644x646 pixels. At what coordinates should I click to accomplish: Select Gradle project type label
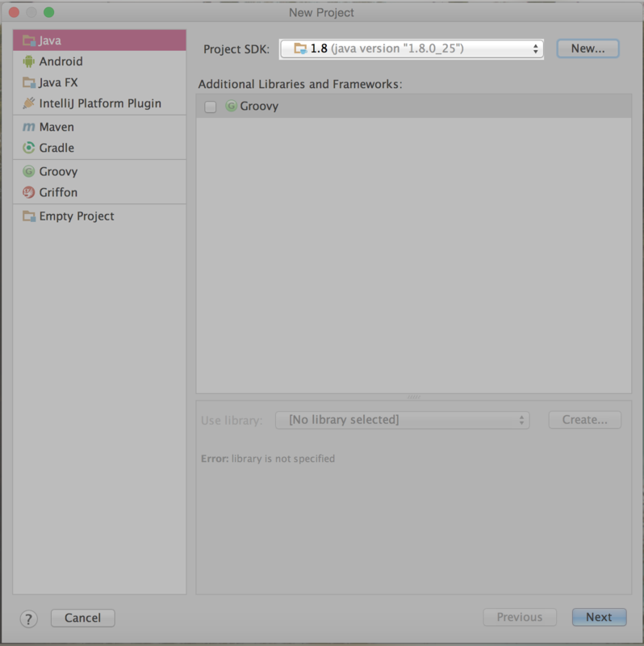pos(56,148)
